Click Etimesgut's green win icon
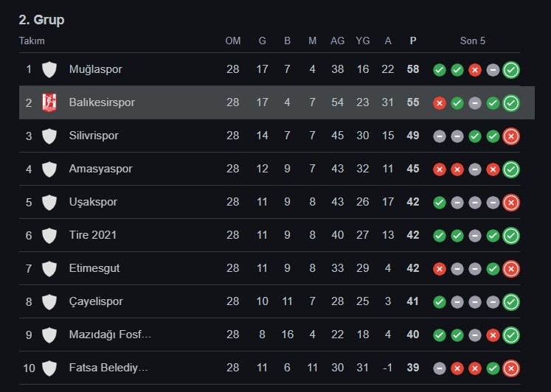Screen dimensions: 551x392 493,269
